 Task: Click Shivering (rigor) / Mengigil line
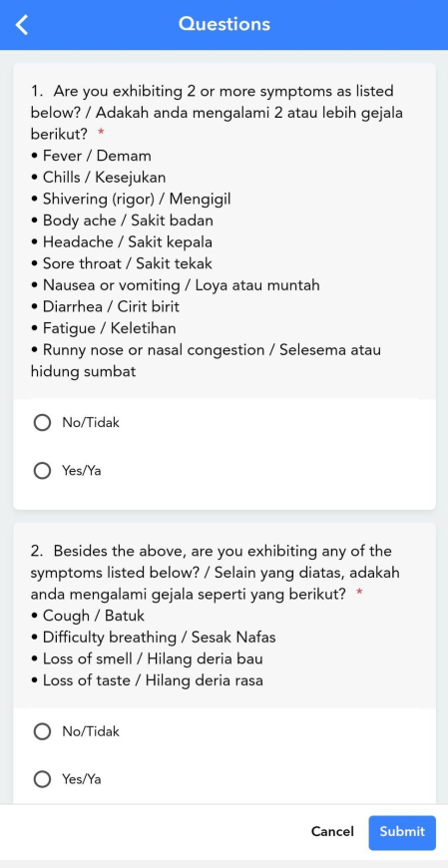131,199
